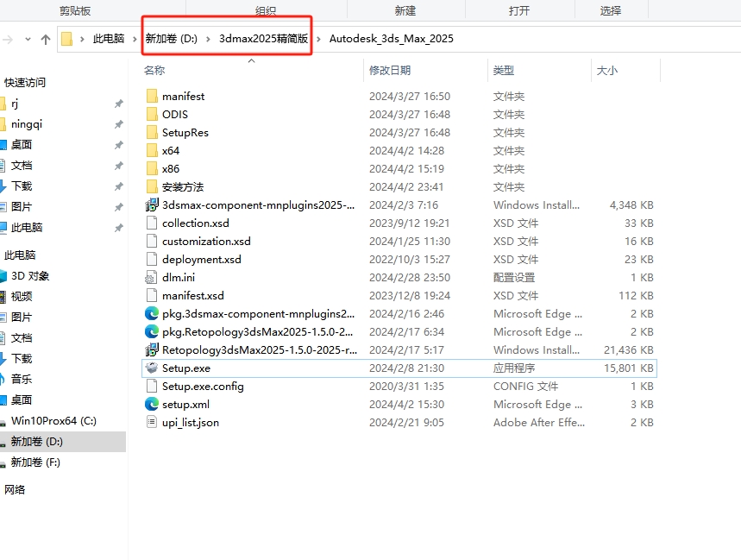Select 新加卷 (F:) drive in navigation pane
Screen dimensions: 741x560
point(35,462)
